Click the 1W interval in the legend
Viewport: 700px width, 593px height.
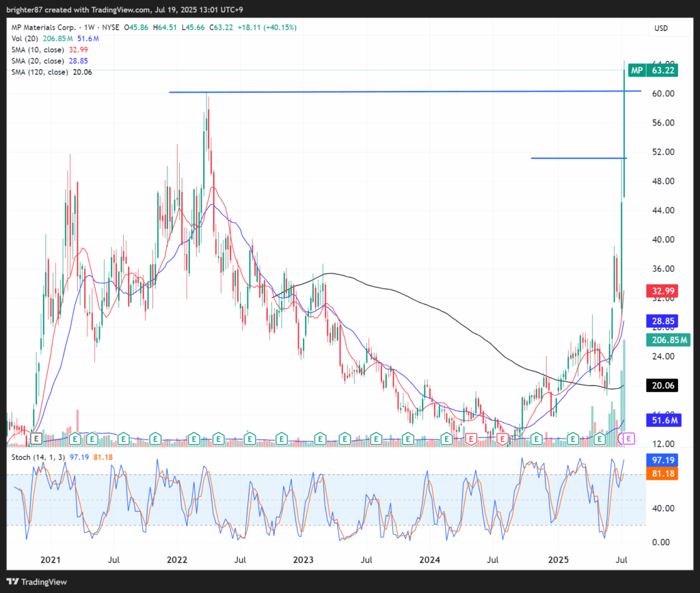tap(90, 27)
